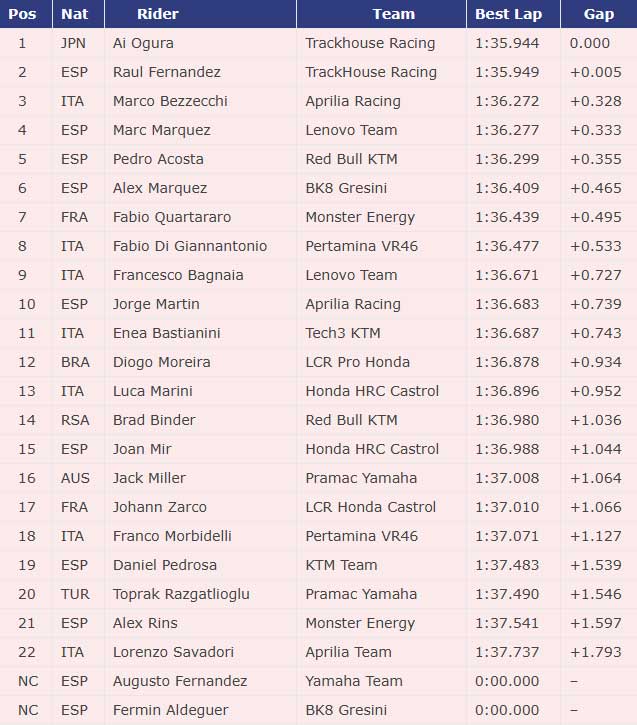Viewport: 637px width, 725px height.
Task: Click the Pos column header
Action: tap(24, 14)
